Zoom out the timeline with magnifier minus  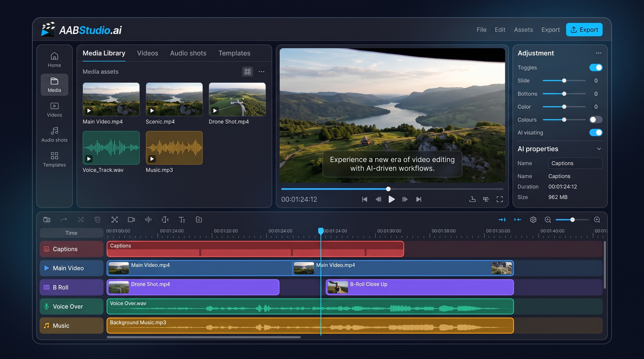point(548,219)
